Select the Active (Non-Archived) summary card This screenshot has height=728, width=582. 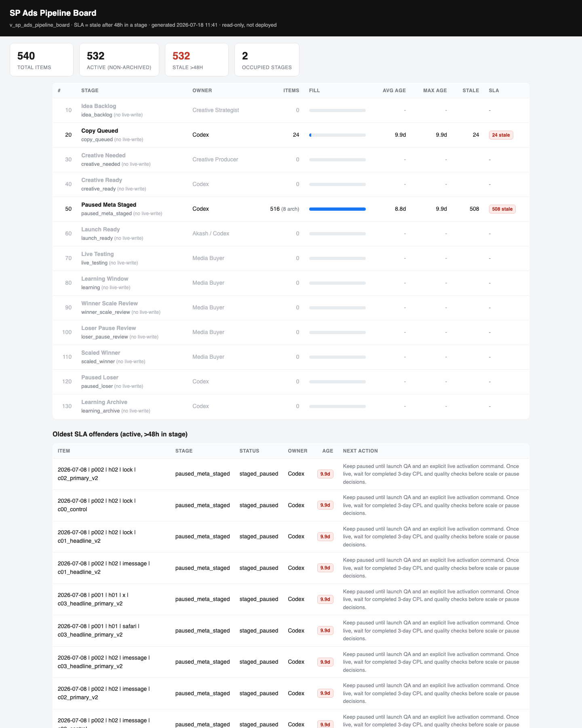[119, 60]
